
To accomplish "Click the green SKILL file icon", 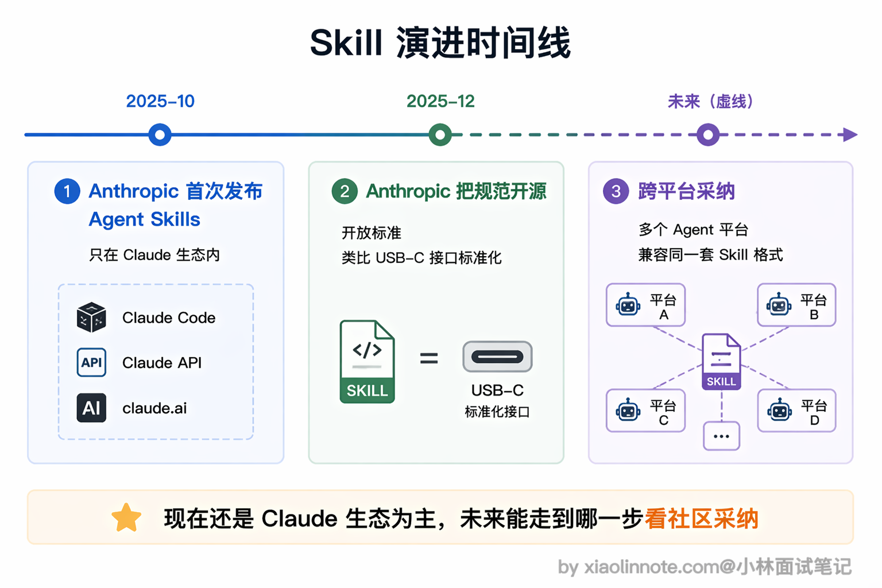I will (x=367, y=362).
